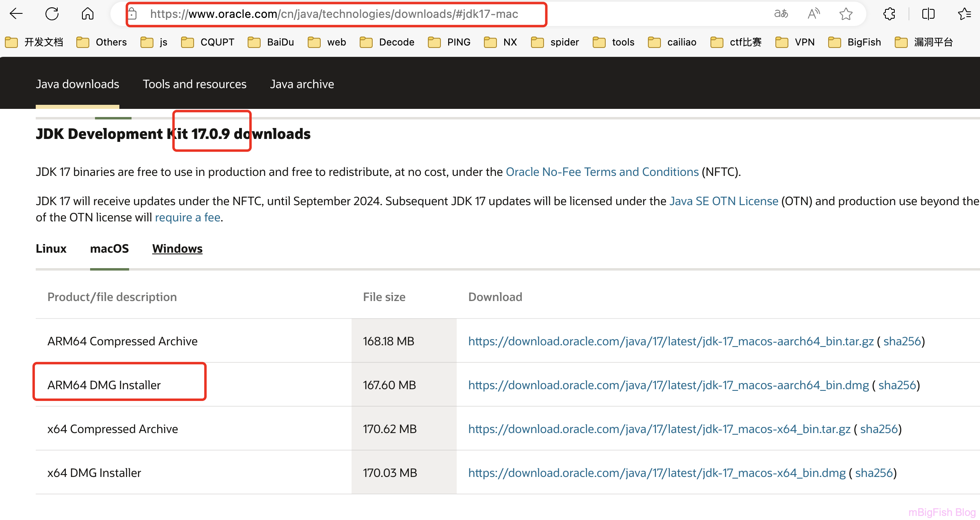Open Oracle No-Fee Terms and Conditions link
980x520 pixels.
pyautogui.click(x=602, y=171)
